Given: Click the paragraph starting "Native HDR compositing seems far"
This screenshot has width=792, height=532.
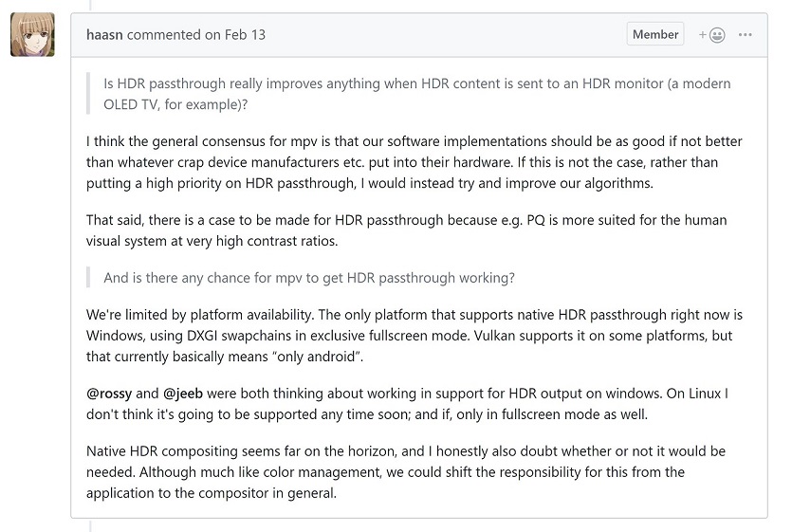Looking at the screenshot, I should tap(406, 472).
